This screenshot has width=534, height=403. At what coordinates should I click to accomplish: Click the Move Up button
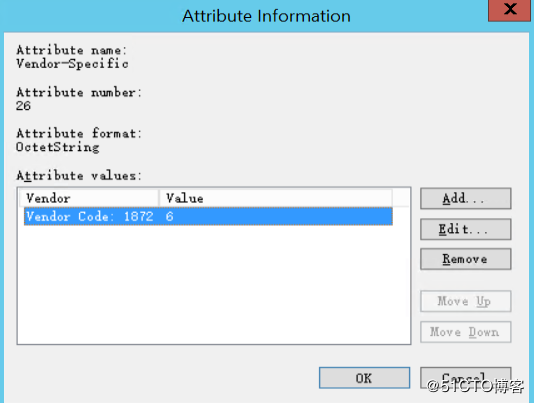point(466,301)
